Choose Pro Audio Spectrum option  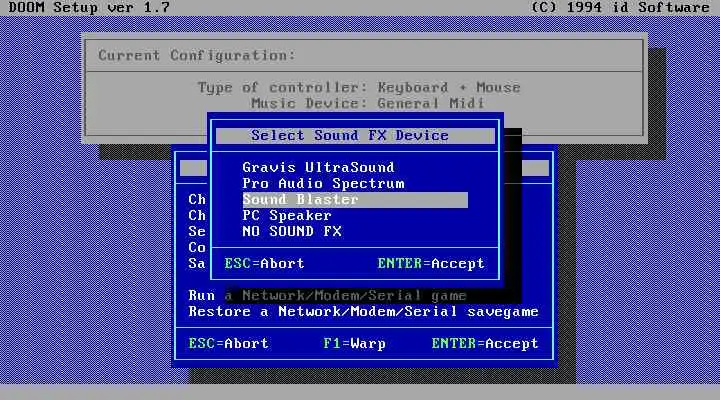(323, 184)
